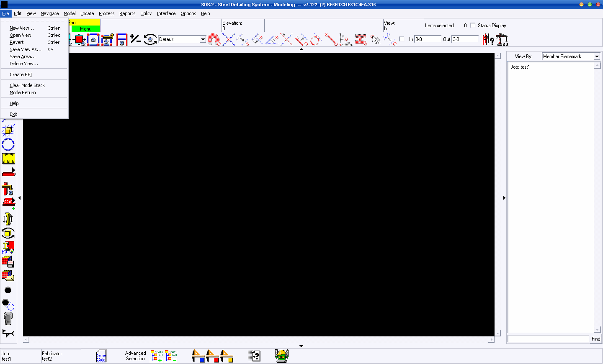Select Create RFI menu entry

point(35,74)
